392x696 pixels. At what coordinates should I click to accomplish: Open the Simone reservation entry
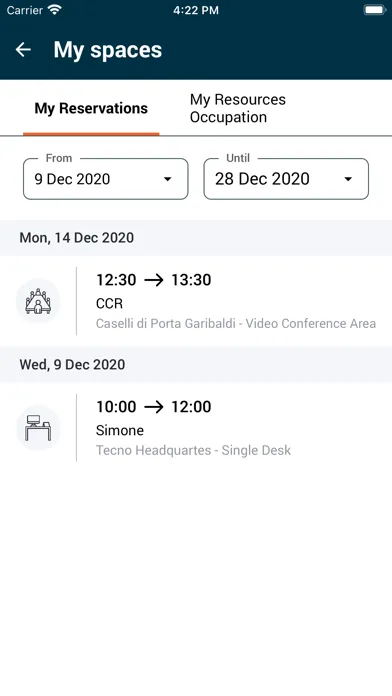click(196, 428)
